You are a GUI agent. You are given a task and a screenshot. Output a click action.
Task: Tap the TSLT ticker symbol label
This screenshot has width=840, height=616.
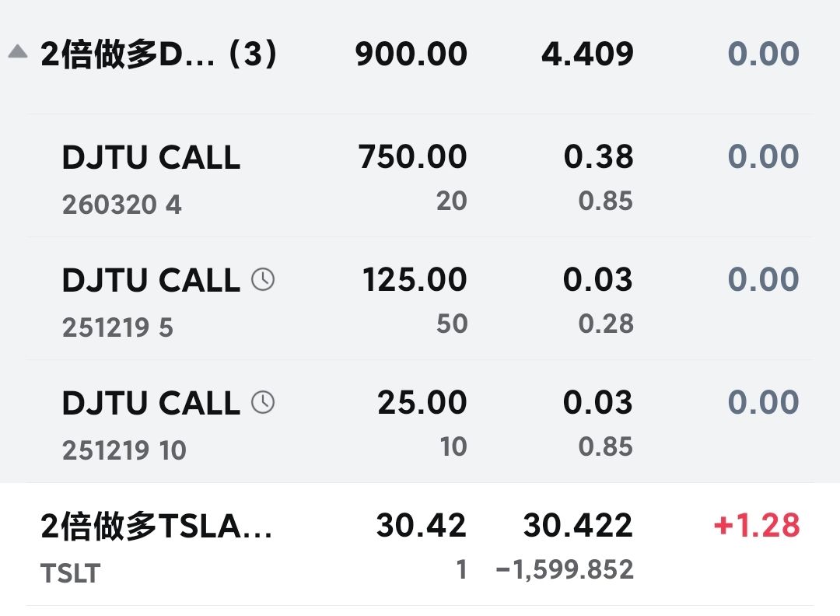click(x=70, y=573)
